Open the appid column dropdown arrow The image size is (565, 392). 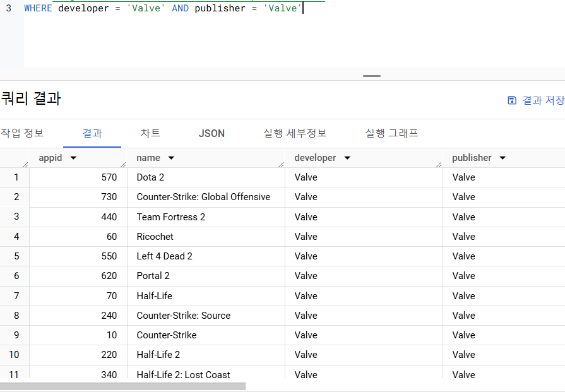click(x=73, y=158)
